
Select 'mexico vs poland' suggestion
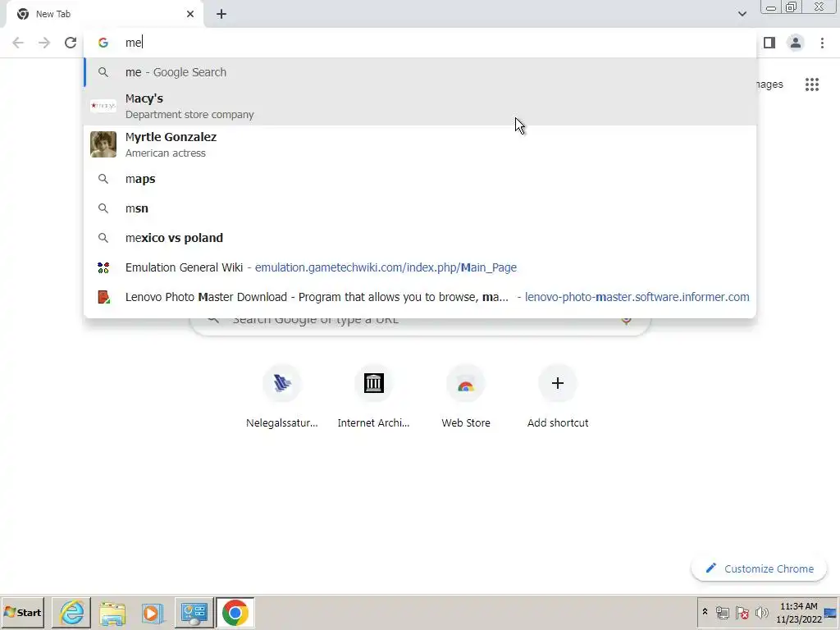[x=420, y=238]
